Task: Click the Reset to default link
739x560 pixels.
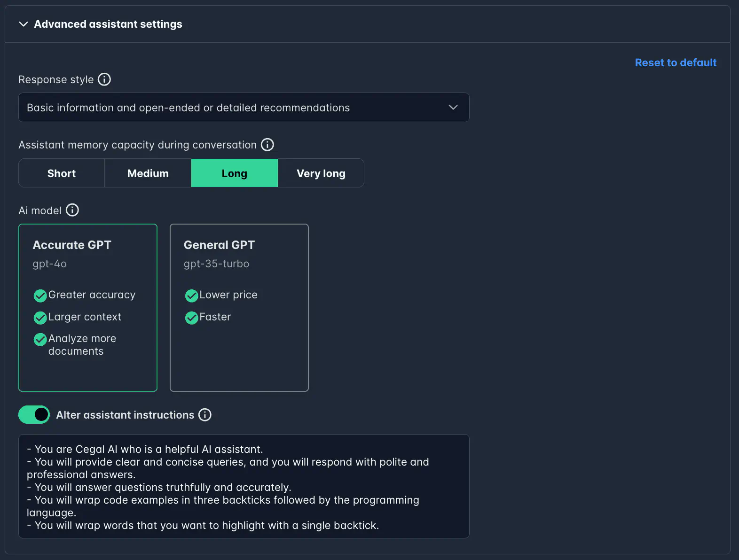Action: [x=675, y=62]
